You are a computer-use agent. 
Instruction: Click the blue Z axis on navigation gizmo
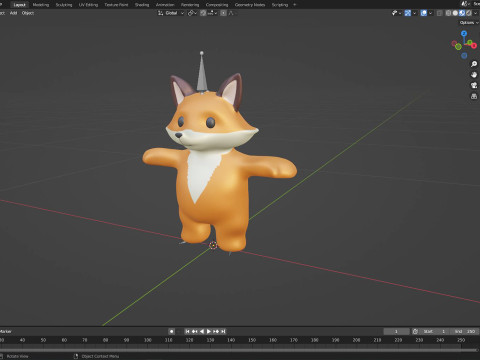tap(464, 33)
